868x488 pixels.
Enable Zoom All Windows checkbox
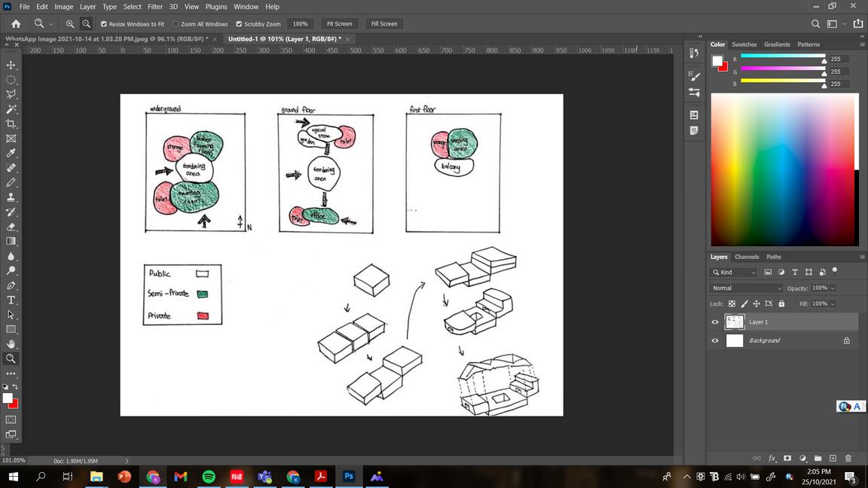coord(176,24)
